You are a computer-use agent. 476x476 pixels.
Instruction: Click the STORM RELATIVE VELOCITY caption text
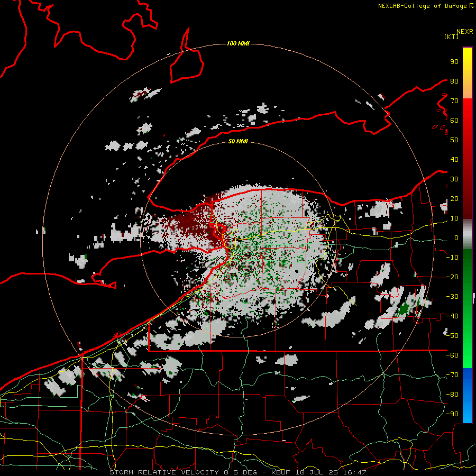point(164,472)
